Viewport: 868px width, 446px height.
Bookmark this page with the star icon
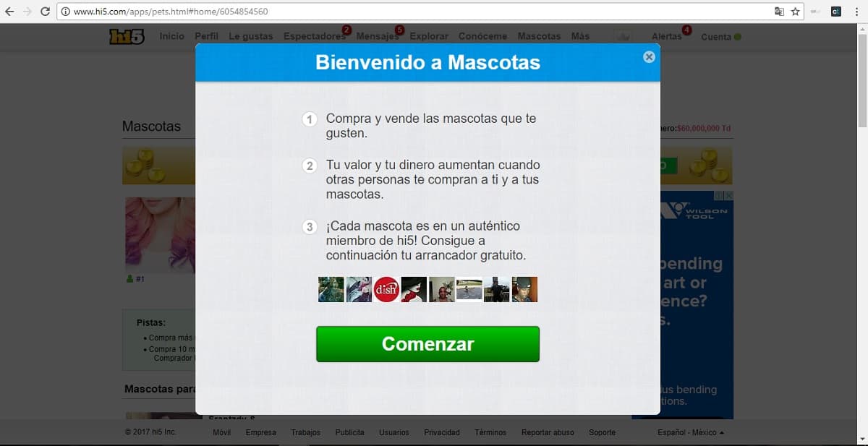795,12
